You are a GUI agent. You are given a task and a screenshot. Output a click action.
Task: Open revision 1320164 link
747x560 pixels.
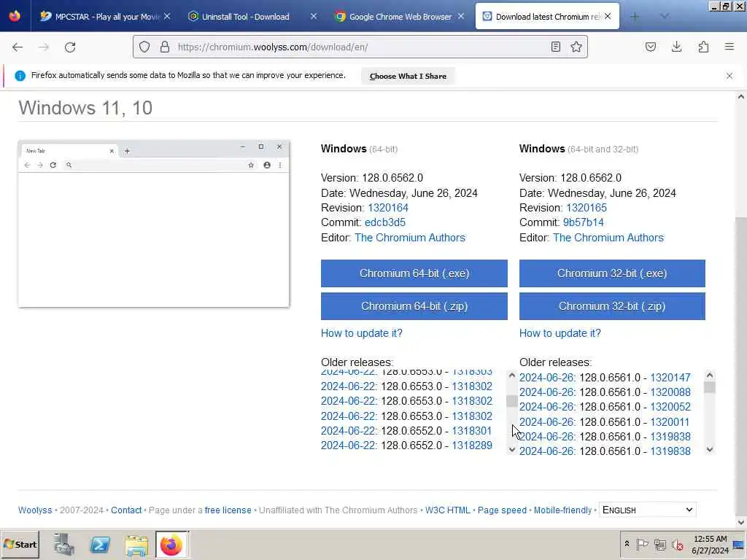[x=388, y=208]
